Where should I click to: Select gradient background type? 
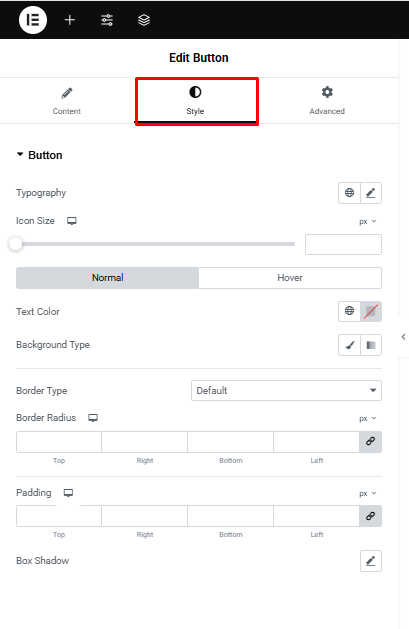(371, 345)
